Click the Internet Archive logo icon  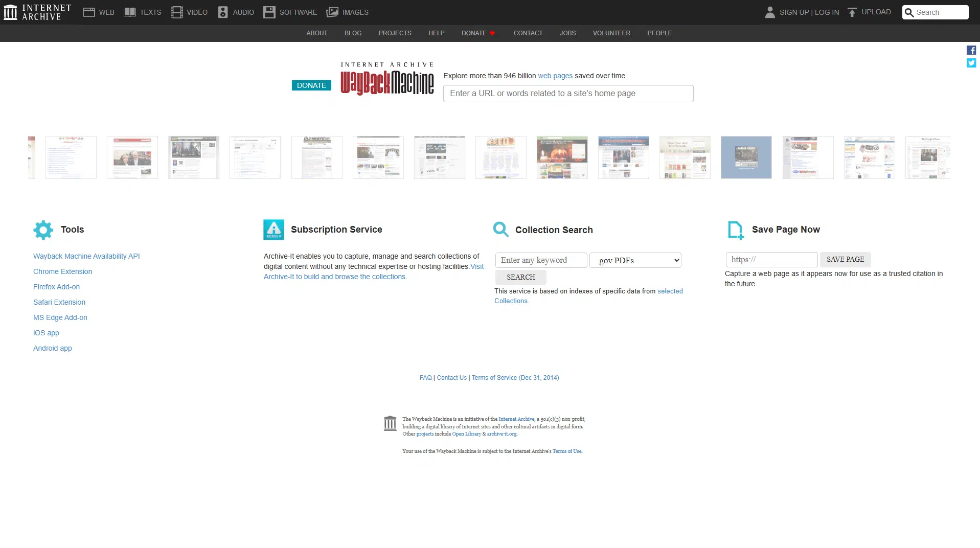click(10, 12)
